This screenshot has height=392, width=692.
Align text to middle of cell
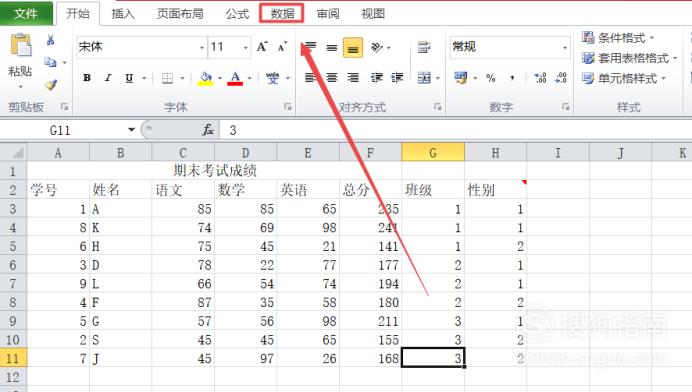point(332,47)
